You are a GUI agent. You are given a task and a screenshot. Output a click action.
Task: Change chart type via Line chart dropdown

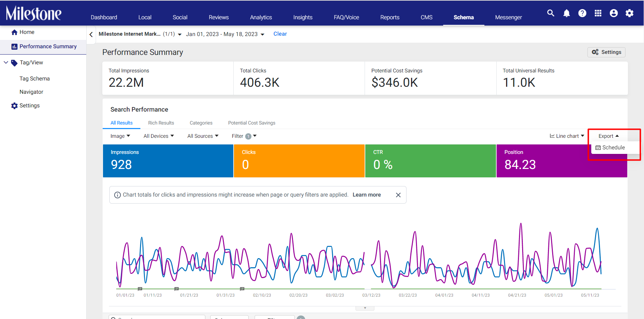pos(567,136)
